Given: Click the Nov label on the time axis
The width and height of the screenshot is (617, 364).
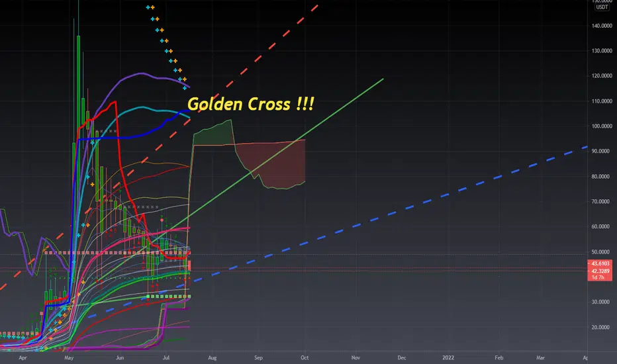Looking at the screenshot, I should pos(356,357).
